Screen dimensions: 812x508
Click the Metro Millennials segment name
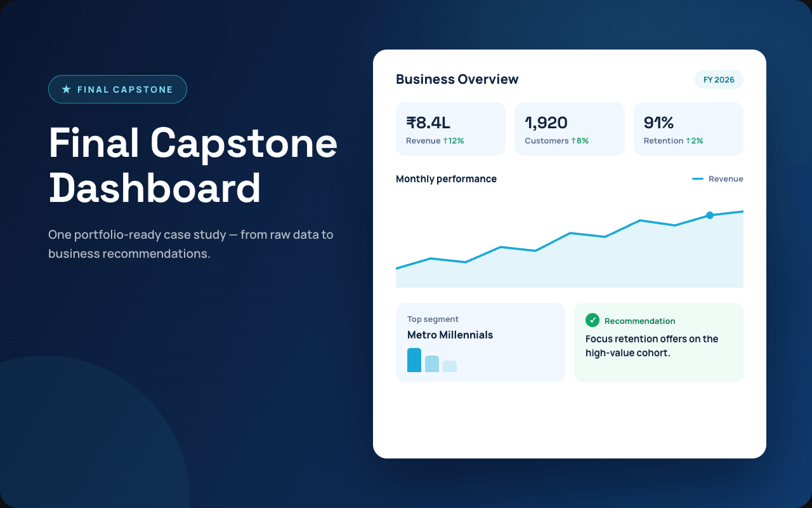coord(450,335)
